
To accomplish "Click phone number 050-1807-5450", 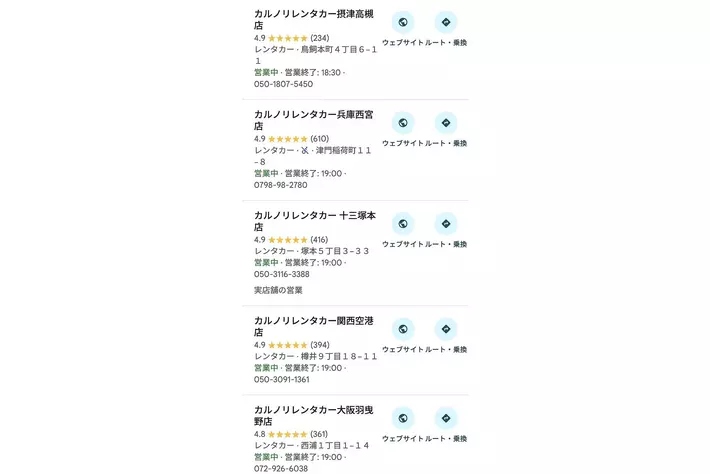I will (x=283, y=84).
